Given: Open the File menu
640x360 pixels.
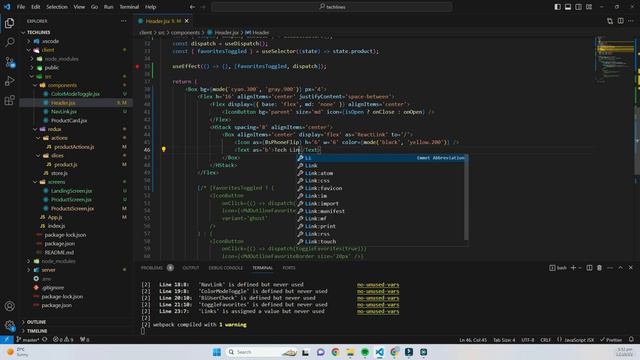Looking at the screenshot, I should [x=21, y=7].
